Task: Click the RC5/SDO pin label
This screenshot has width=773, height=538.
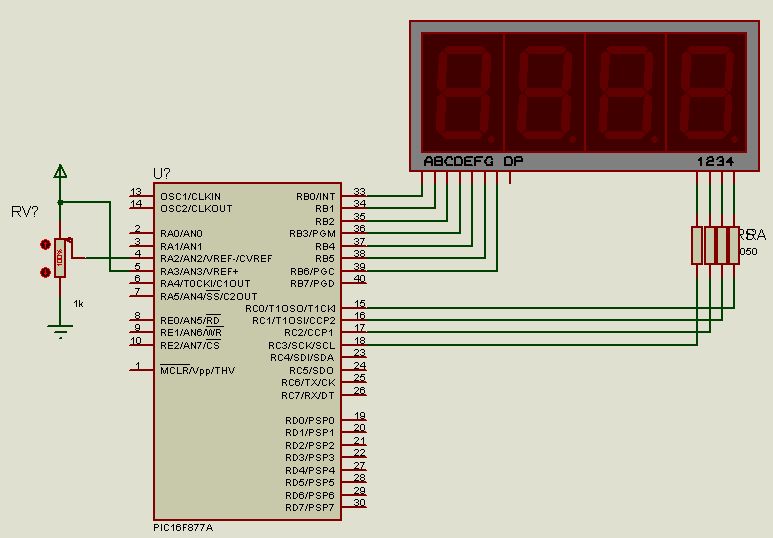Action: (x=312, y=370)
